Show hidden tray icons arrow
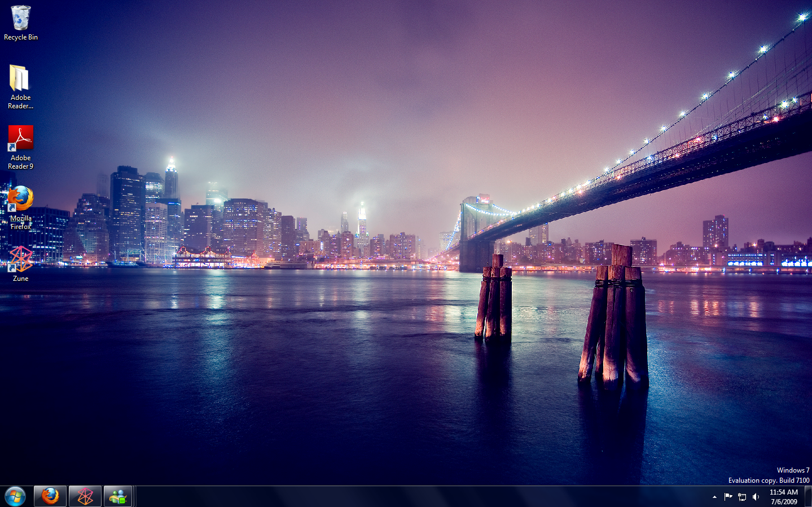Viewport: 812px width, 507px height. [x=714, y=497]
